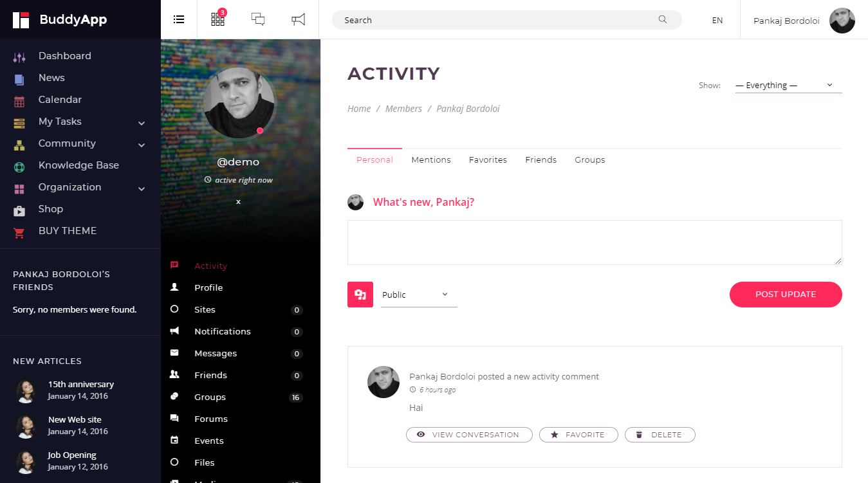Switch to the Mentions tab
The height and width of the screenshot is (483, 868).
(x=431, y=160)
